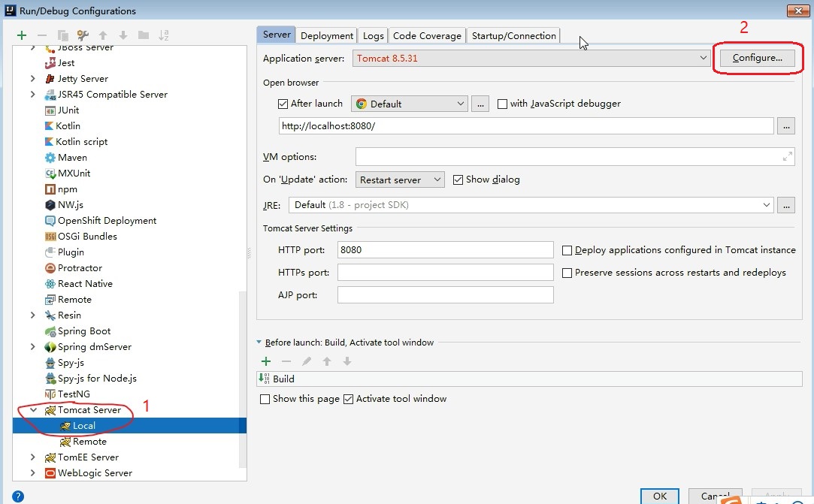This screenshot has height=504, width=814.
Task: Expand VM options field icon
Action: (788, 156)
